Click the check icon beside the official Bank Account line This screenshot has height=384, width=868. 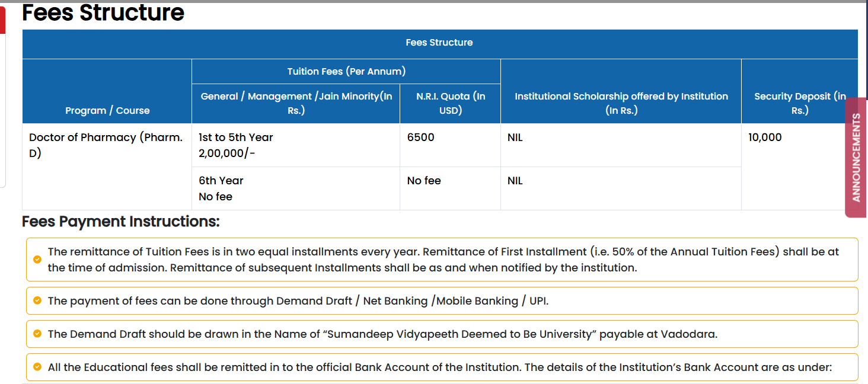pos(37,367)
